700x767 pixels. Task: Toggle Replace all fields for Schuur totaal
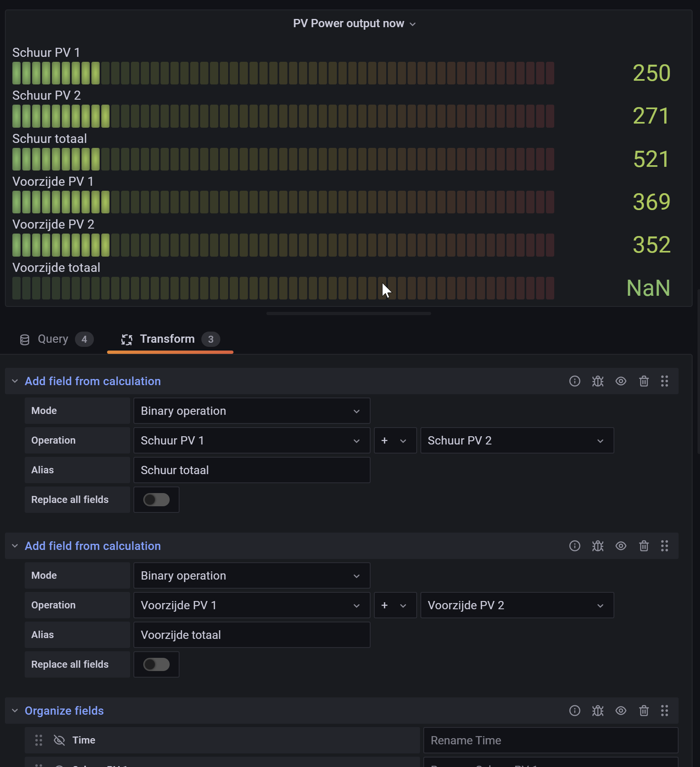(x=156, y=500)
